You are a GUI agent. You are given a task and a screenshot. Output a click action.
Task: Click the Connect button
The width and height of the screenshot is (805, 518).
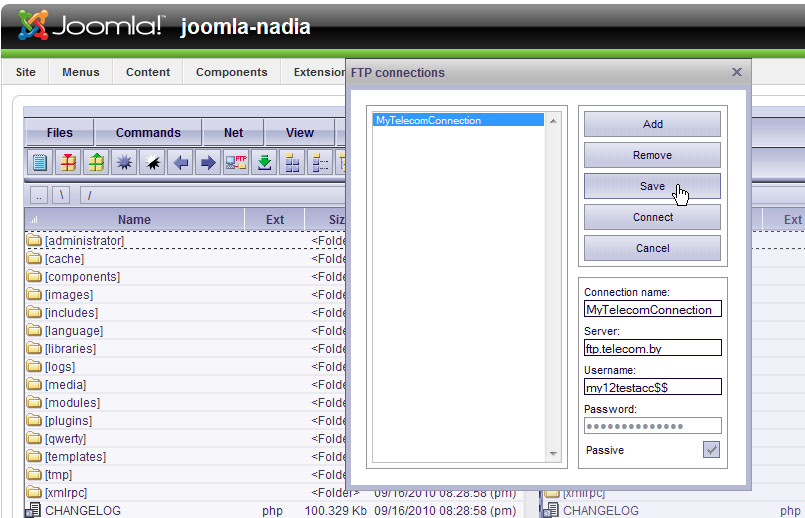653,217
